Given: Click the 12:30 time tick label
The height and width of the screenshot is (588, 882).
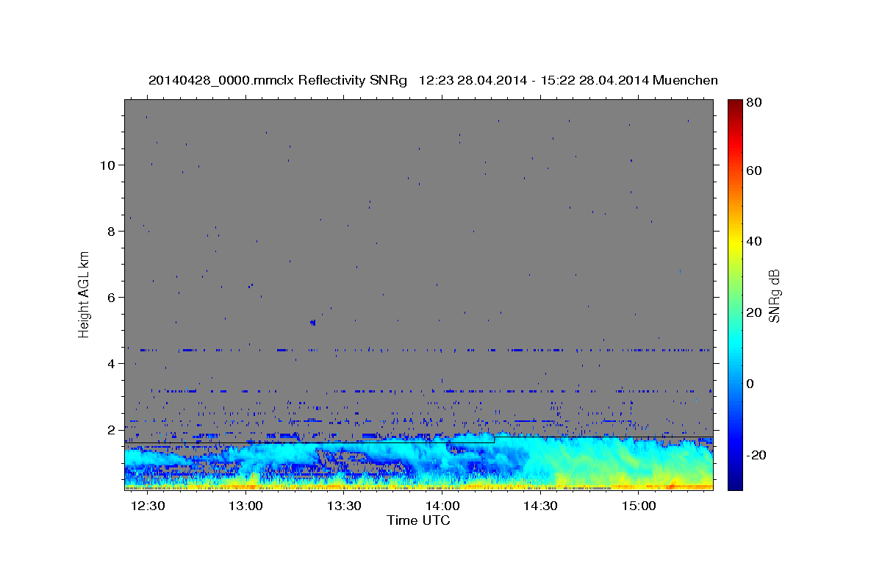Looking at the screenshot, I should [x=148, y=506].
